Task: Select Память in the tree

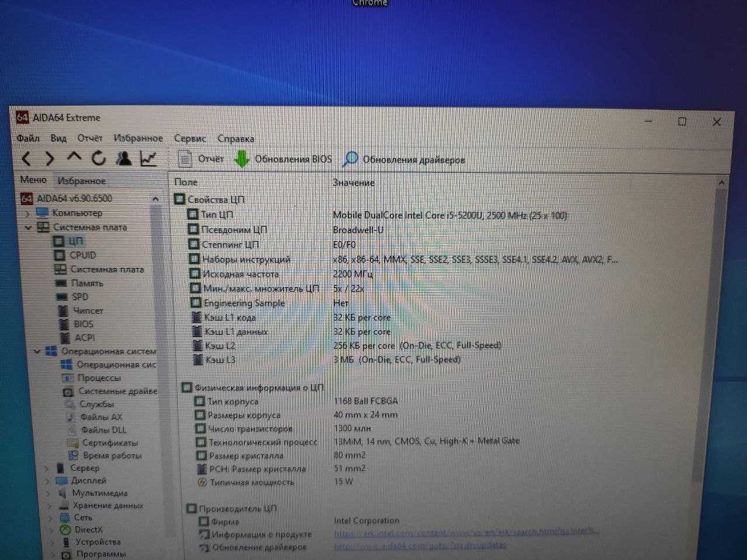Action: [79, 283]
